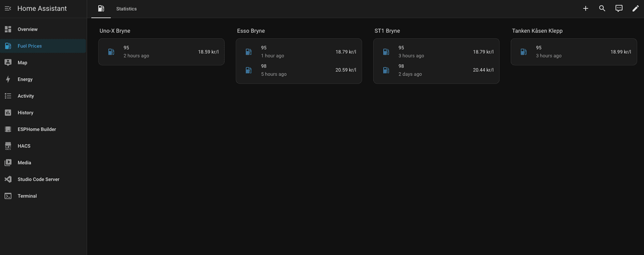Click the Uno-X Bryne card heading

[x=115, y=31]
